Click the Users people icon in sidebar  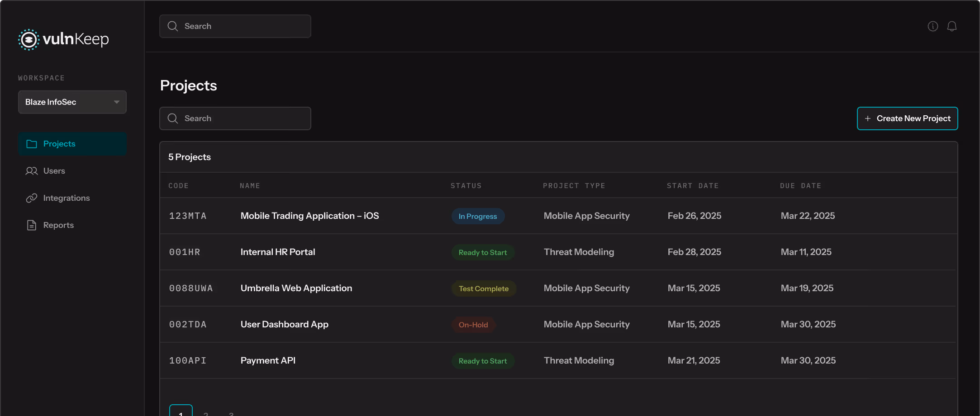click(x=32, y=171)
